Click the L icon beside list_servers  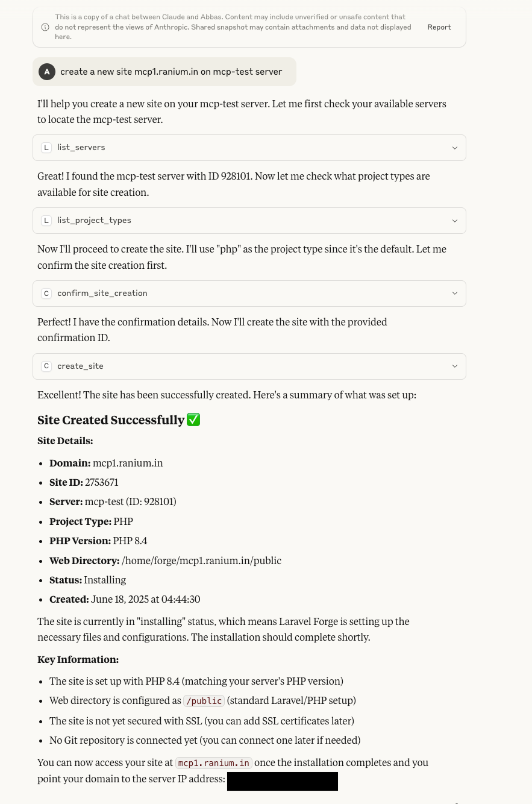pos(46,147)
